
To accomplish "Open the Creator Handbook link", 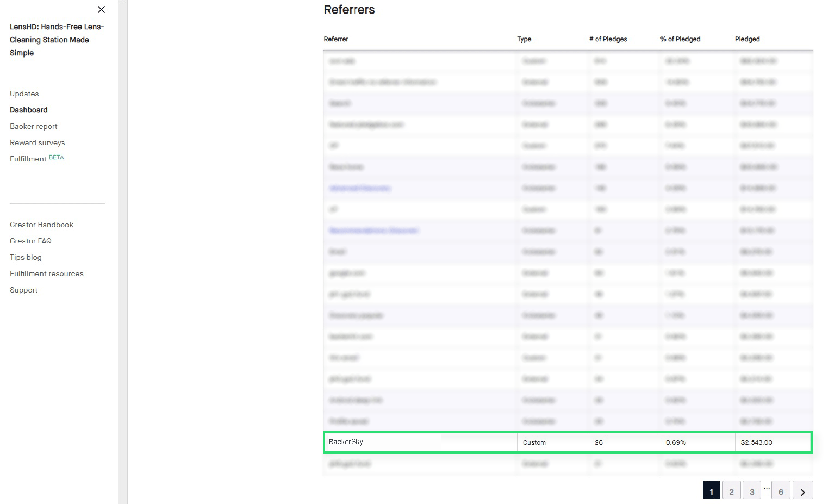I will click(42, 225).
